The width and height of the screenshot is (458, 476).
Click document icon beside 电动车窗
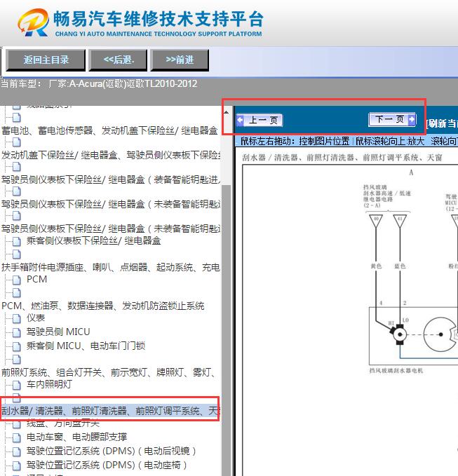[16, 437]
